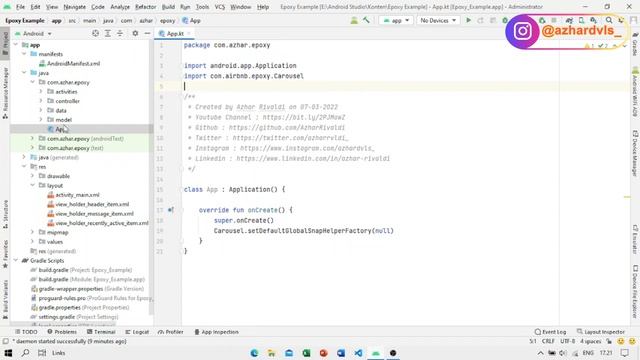This screenshot has height=360, width=640.
Task: Select the App.kt editor tab
Action: pyautogui.click(x=175, y=33)
